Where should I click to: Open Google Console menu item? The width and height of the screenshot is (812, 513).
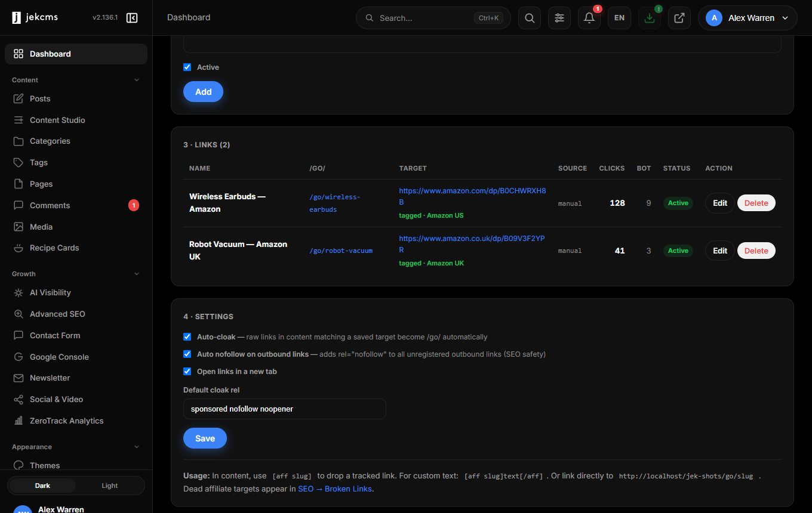coord(76,357)
